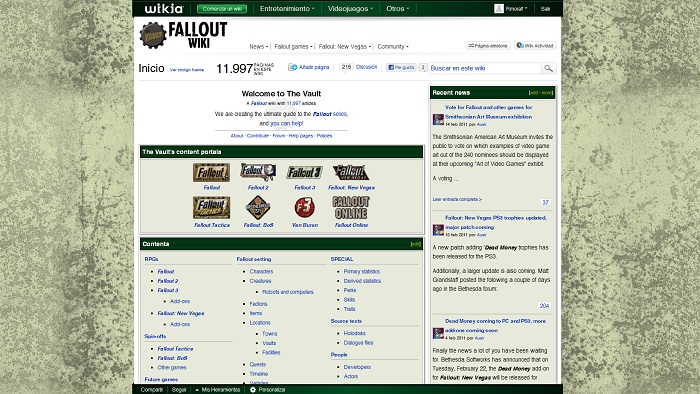Screen dimensions: 700x394
Task: Open the 204 comments bubble
Action: (x=544, y=306)
